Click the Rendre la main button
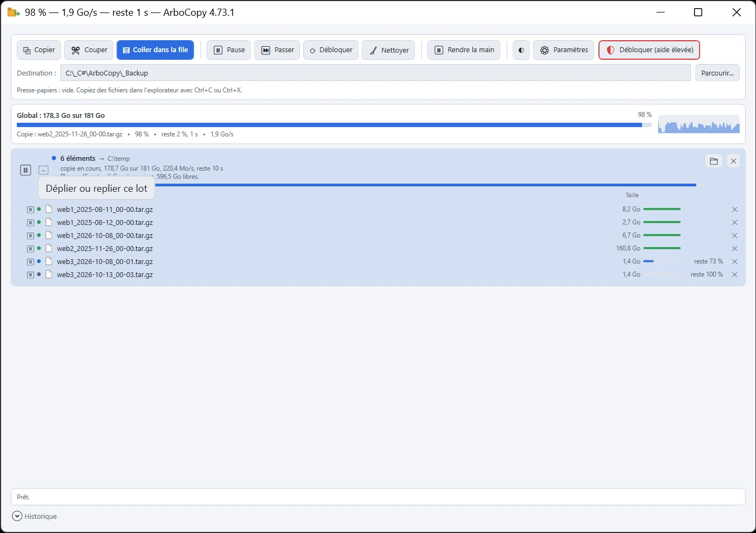This screenshot has width=756, height=533. pos(464,50)
